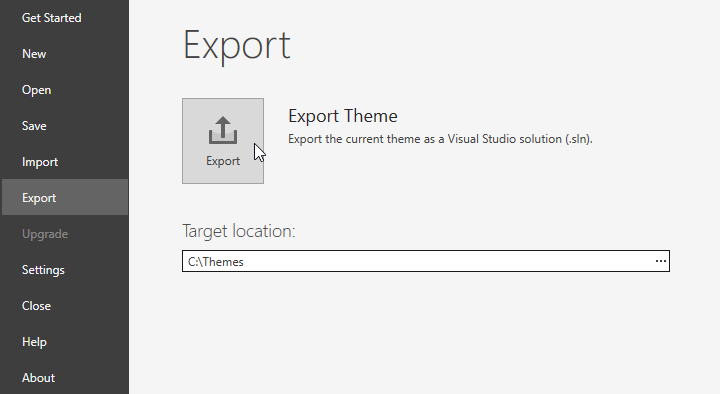
Task: Choose Open from the sidebar menu
Action: coord(64,90)
